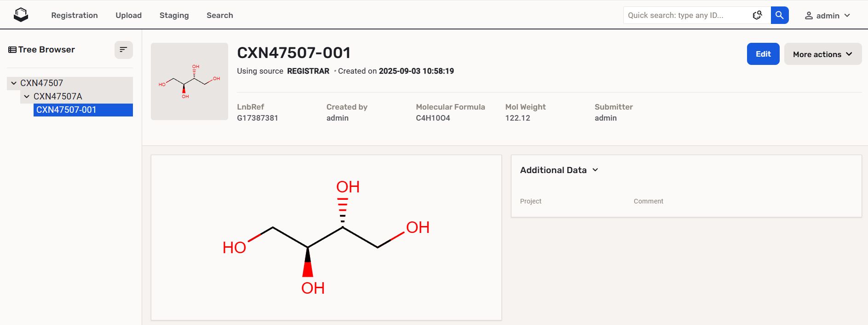Screen dimensions: 868x325
Task: Click the admin user profile icon
Action: [x=809, y=16]
